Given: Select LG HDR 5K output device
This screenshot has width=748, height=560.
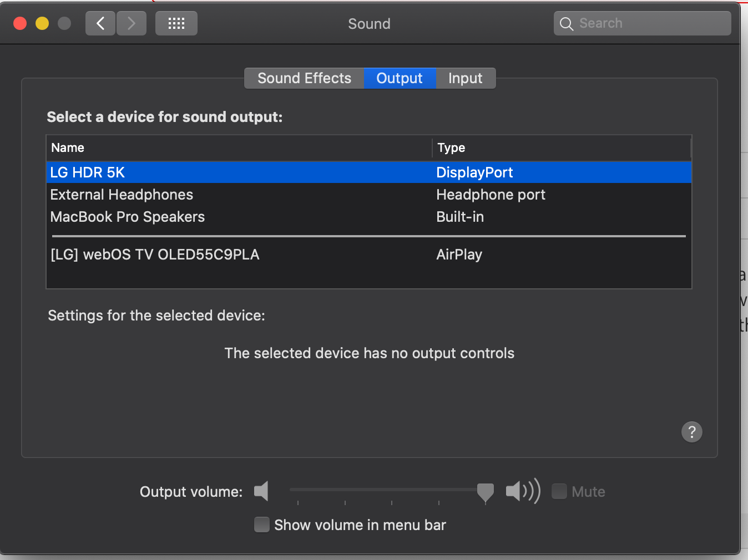Looking at the screenshot, I should point(88,172).
